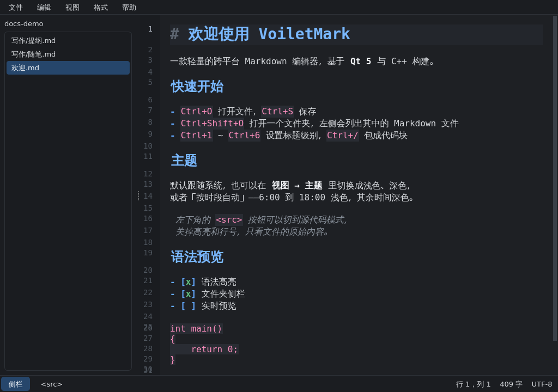This screenshot has height=392, width=558.
Task: Open the 编辑 menu
Action: pos(44,8)
